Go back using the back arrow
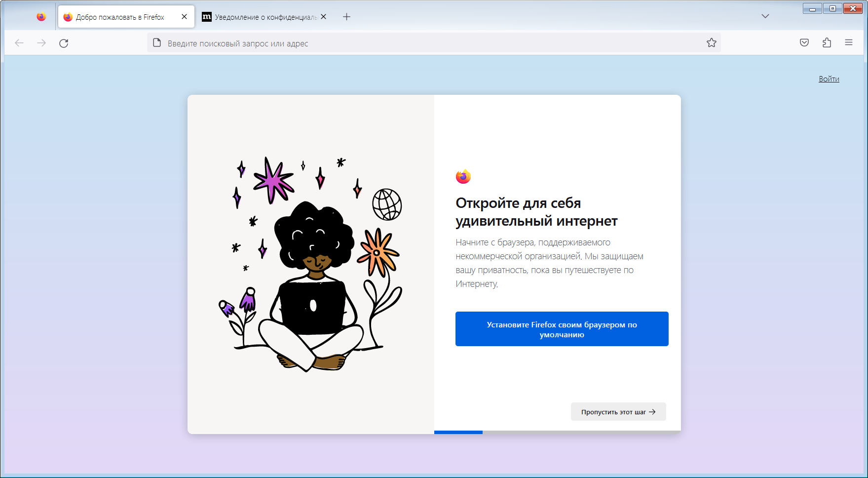Viewport: 868px width, 478px height. point(19,43)
